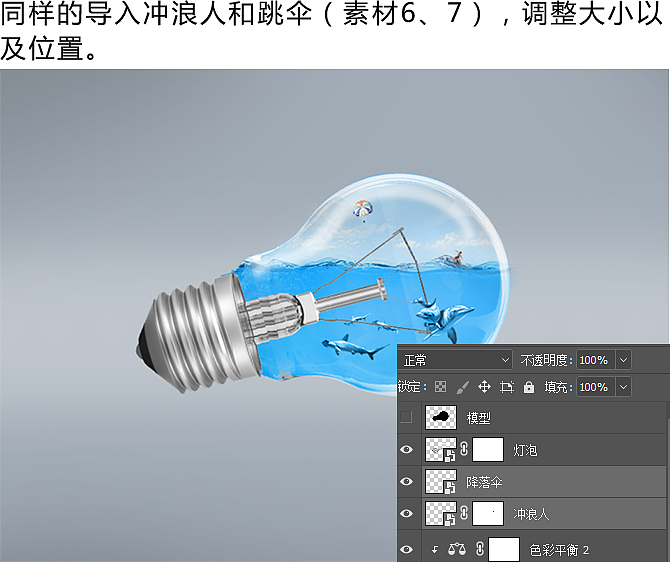670x562 pixels.
Task: Select the layer named 模型
Action: pos(478,418)
